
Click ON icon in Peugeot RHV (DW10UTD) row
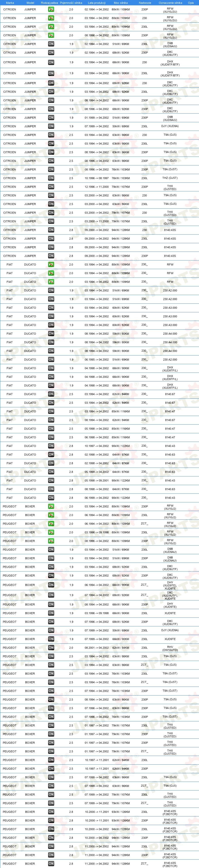click(x=51, y=648)
